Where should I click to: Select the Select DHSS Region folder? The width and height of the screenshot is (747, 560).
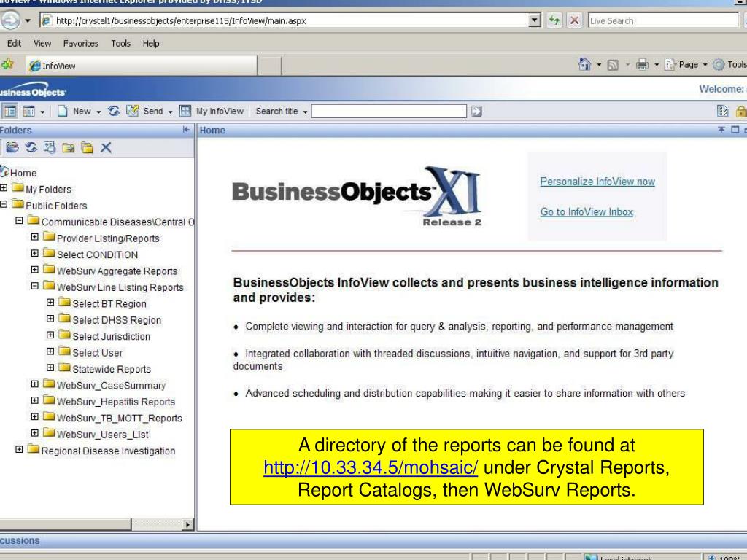(117, 320)
